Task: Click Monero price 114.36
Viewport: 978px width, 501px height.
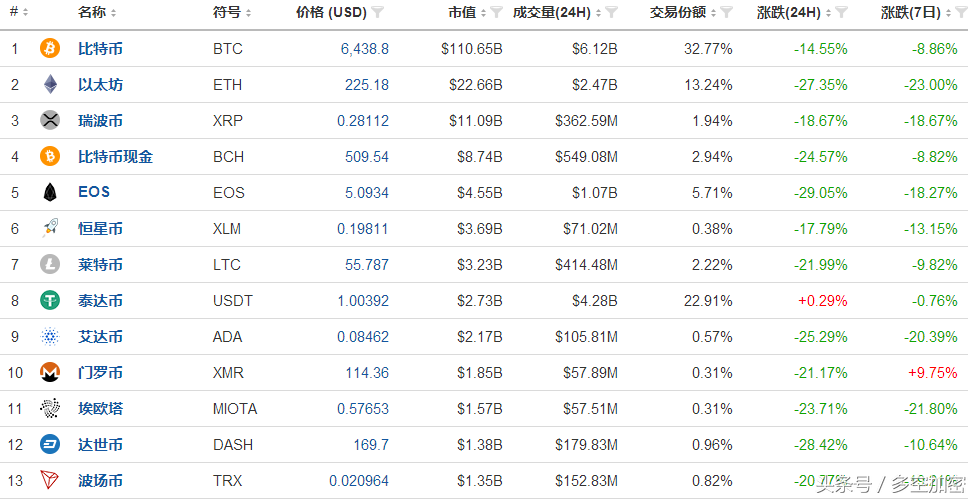Action: (367, 373)
